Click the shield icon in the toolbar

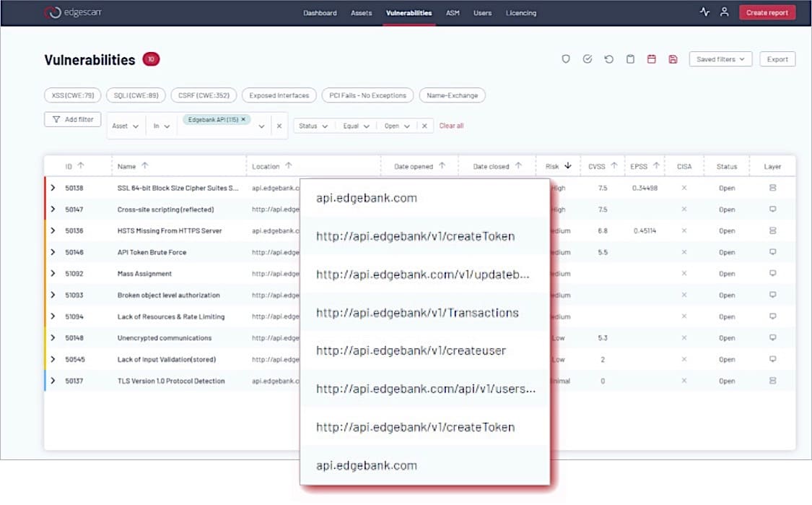coord(566,59)
